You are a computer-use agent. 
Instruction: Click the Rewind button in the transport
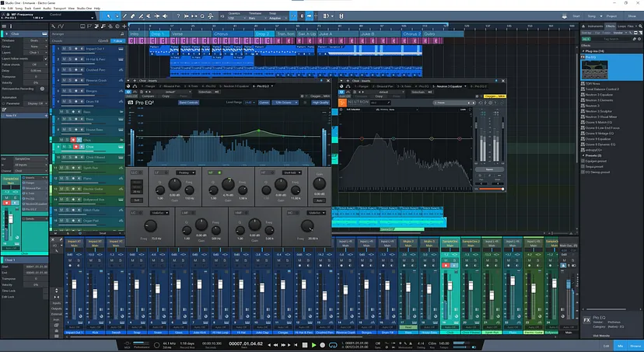point(276,345)
